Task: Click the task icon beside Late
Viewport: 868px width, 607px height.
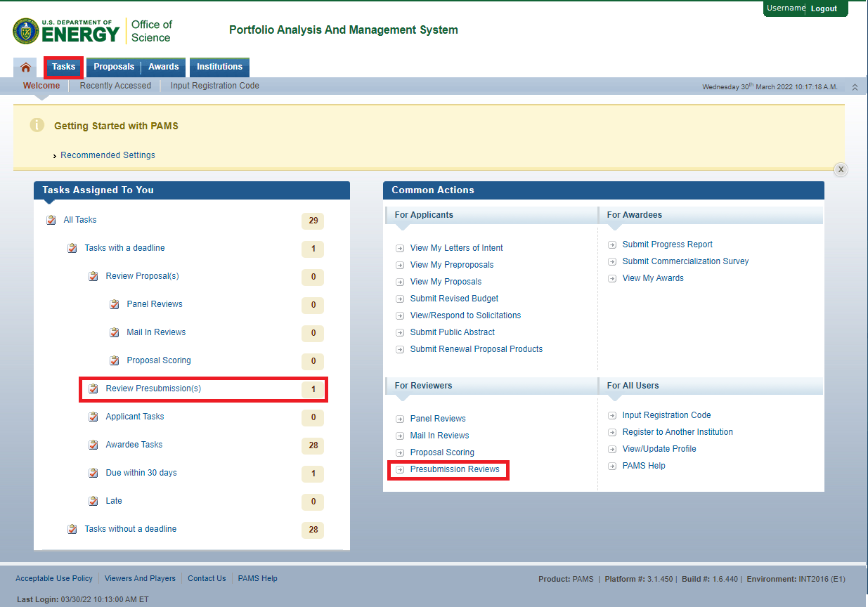Action: [x=93, y=501]
